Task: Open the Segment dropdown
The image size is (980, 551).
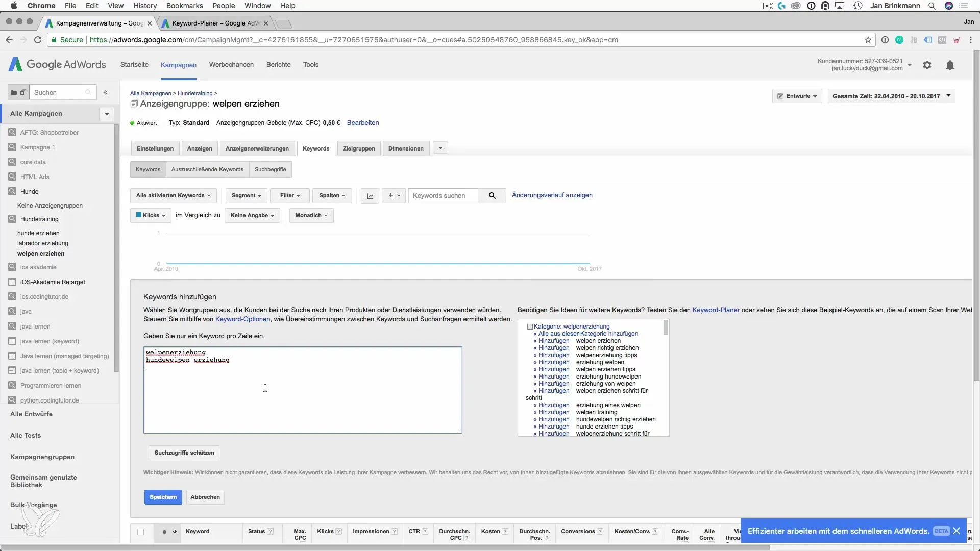Action: coord(246,196)
